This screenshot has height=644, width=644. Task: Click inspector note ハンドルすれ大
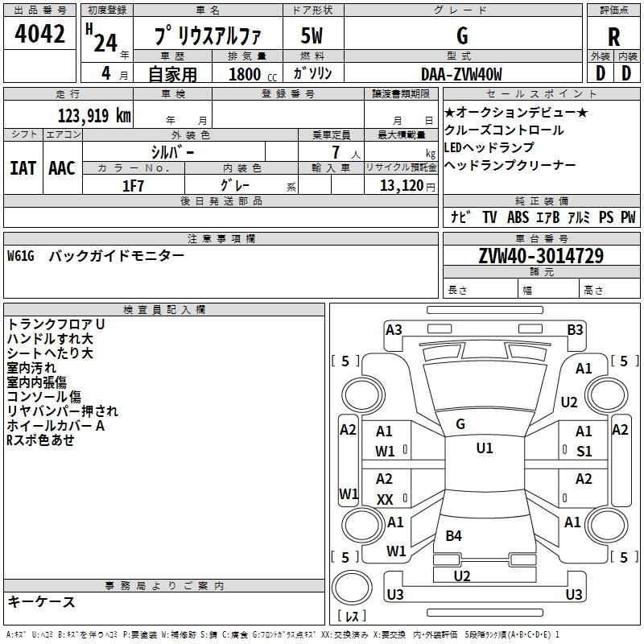click(x=50, y=339)
